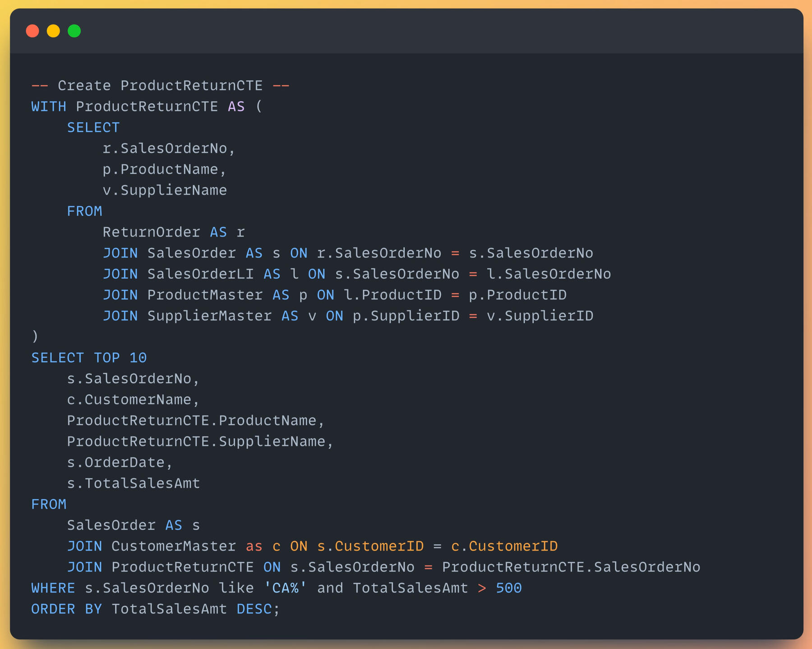This screenshot has height=649, width=812.
Task: Click the yellow minimize window button
Action: (53, 31)
